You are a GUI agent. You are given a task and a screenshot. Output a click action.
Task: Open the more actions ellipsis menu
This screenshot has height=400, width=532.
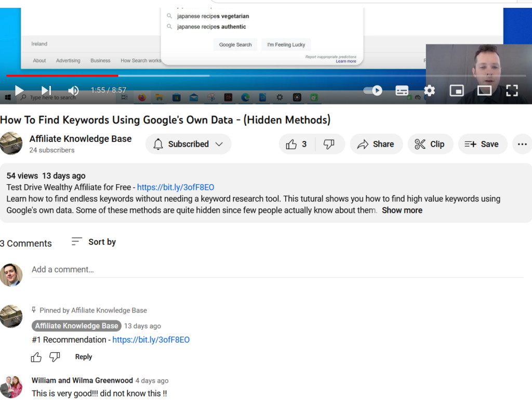(x=522, y=144)
